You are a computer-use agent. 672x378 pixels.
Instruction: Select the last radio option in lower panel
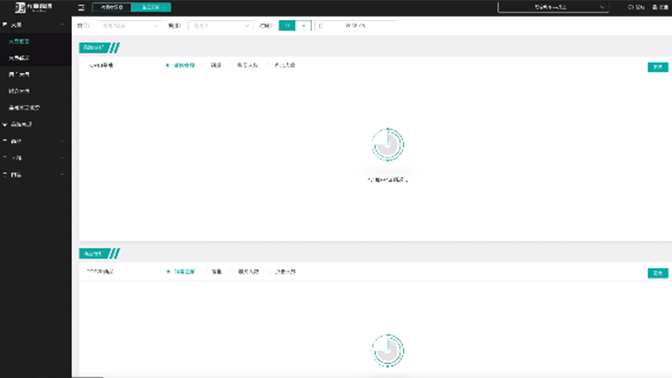[x=269, y=271]
